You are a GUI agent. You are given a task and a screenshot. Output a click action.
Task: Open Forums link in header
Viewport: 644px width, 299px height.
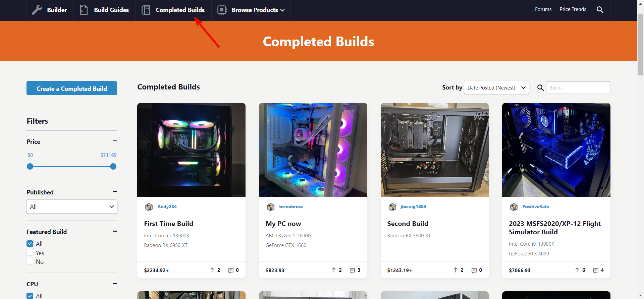(x=543, y=9)
